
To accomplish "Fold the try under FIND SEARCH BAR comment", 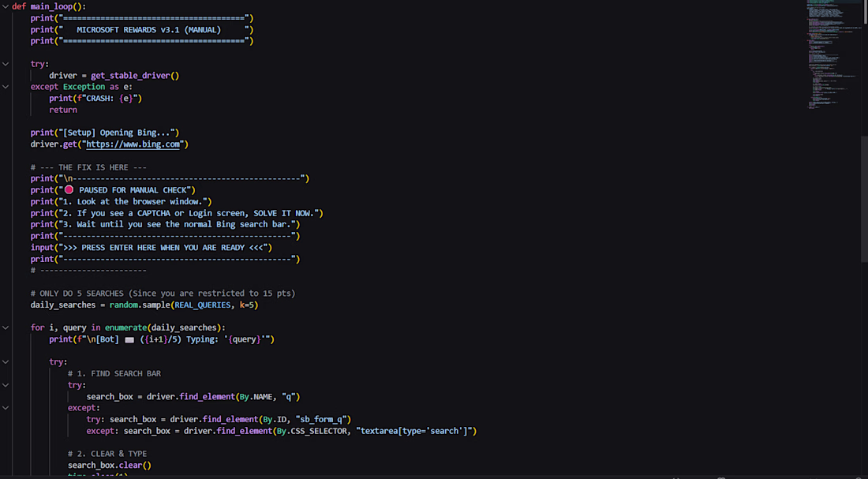I will tap(6, 385).
